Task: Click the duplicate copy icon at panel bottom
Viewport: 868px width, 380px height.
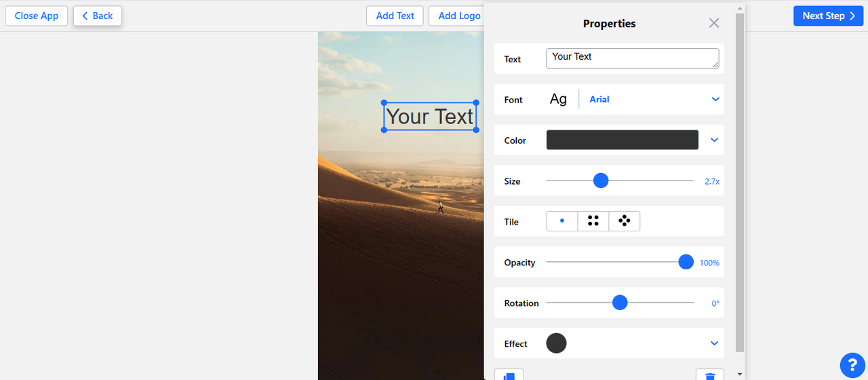Action: [x=509, y=375]
